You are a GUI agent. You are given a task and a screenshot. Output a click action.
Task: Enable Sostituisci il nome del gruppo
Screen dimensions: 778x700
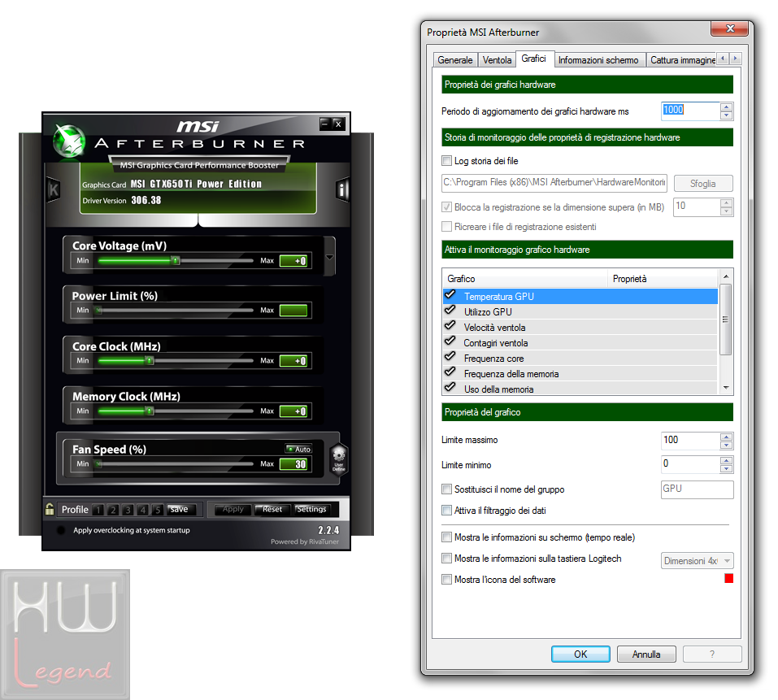click(446, 489)
